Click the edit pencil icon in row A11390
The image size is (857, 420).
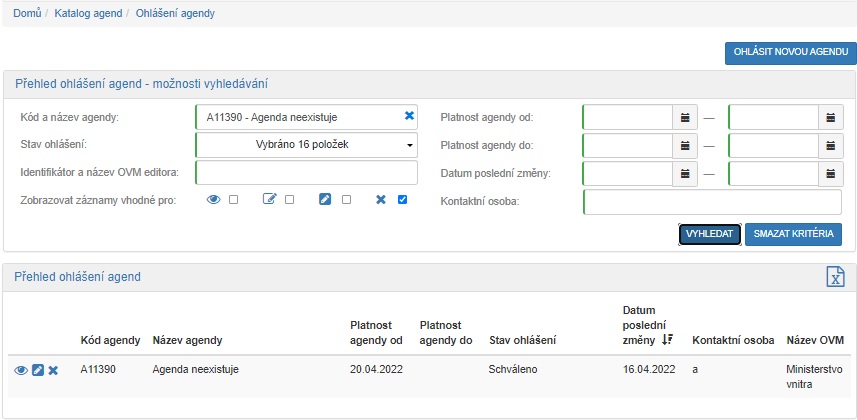tap(38, 370)
